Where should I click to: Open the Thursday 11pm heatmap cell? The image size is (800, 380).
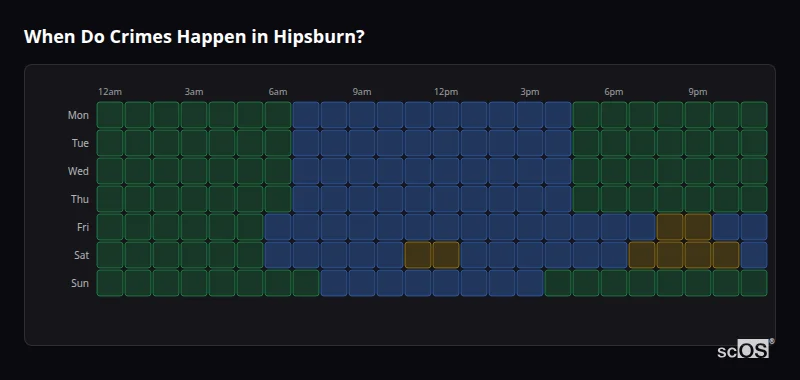pos(754,199)
